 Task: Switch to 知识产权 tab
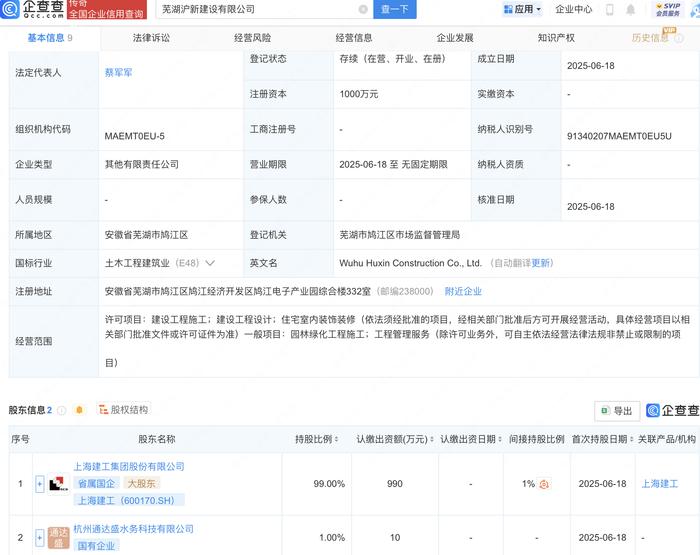pos(556,38)
